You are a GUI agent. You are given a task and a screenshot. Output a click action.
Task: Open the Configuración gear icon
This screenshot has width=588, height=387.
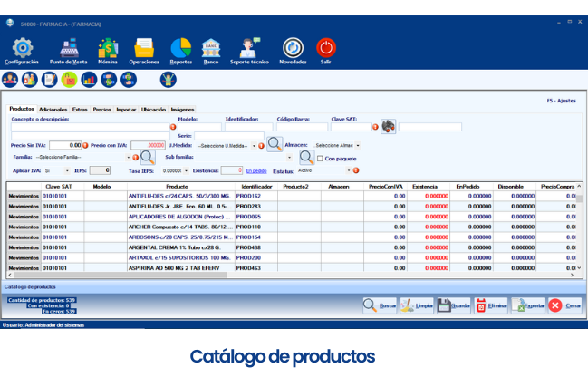22,48
